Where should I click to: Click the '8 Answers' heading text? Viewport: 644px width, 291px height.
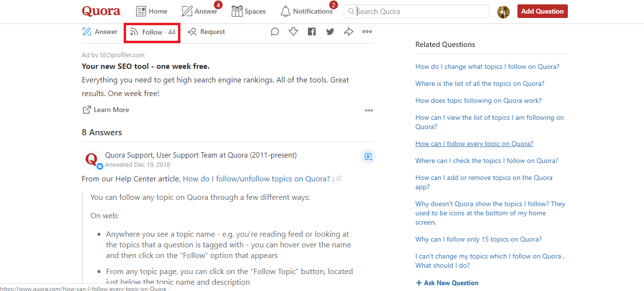pos(102,132)
